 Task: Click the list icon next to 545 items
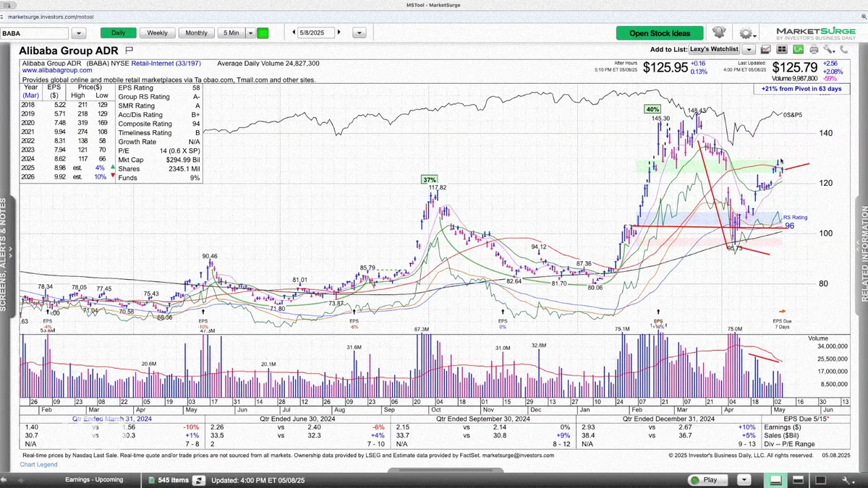click(152, 480)
